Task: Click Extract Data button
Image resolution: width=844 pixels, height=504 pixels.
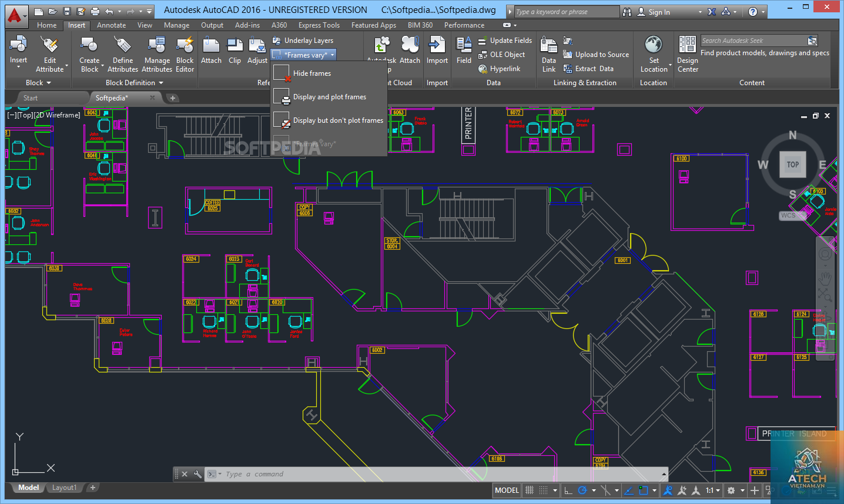Action: tap(588, 69)
